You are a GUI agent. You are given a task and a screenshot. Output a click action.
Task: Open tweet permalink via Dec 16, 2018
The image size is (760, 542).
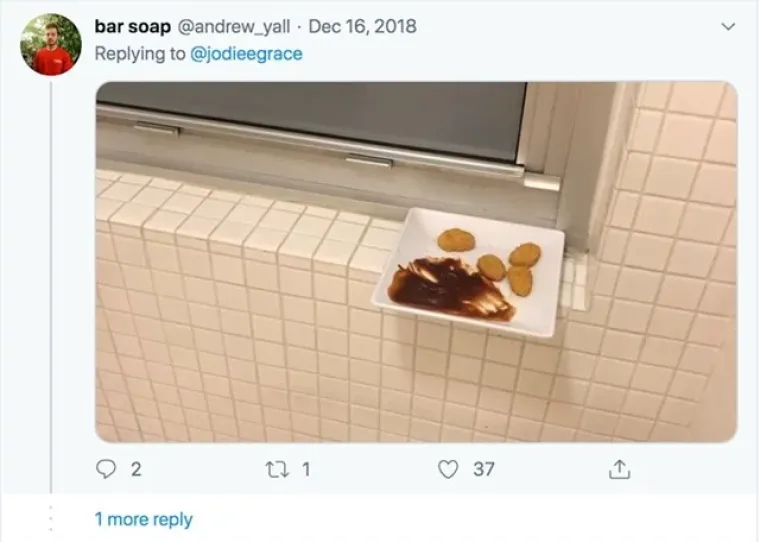point(363,27)
